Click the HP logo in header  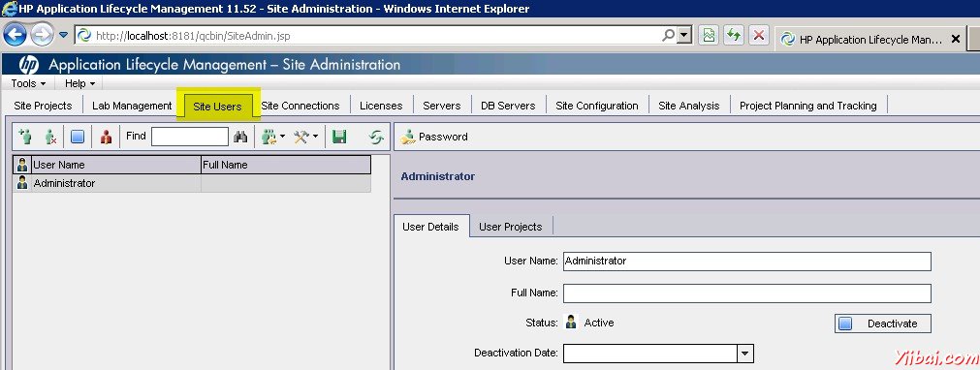(x=28, y=64)
